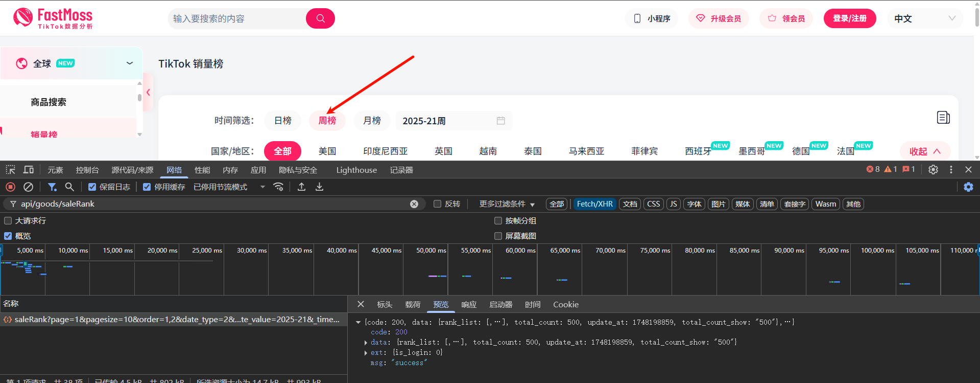This screenshot has height=383, width=980.
Task: Toggle 保留日志 checkbox
Action: pyautogui.click(x=92, y=187)
